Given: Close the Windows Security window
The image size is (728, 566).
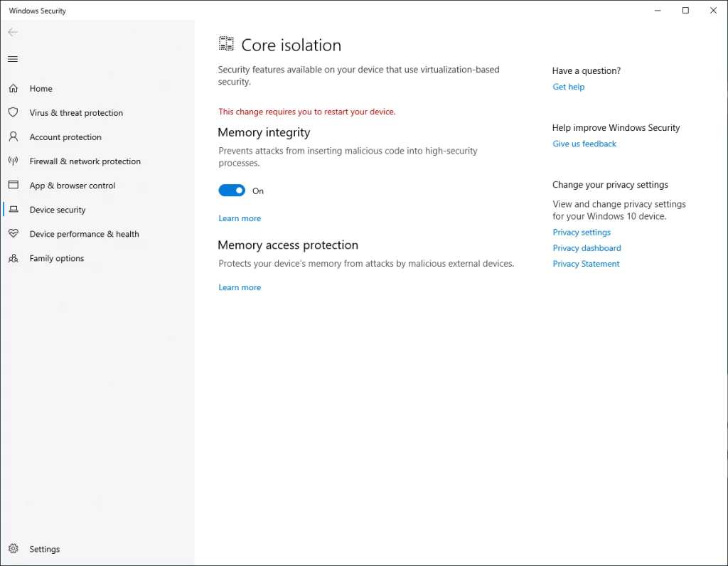Looking at the screenshot, I should point(713,10).
